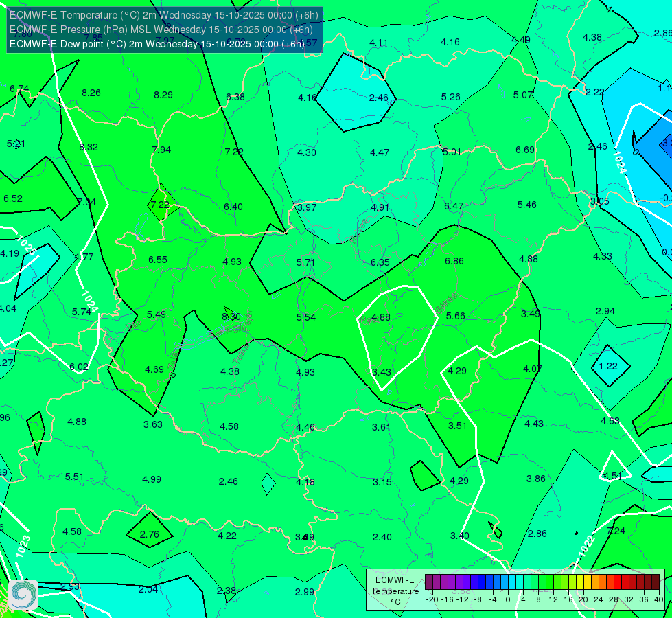Click the 2.40 temperature value
The height and width of the screenshot is (618, 672).
click(x=382, y=537)
